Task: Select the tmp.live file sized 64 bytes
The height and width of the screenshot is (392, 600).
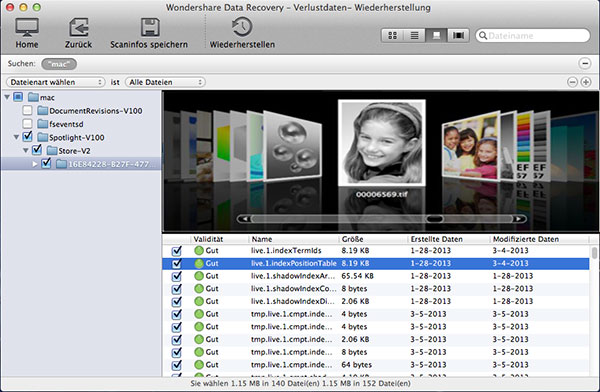Action: point(292,365)
